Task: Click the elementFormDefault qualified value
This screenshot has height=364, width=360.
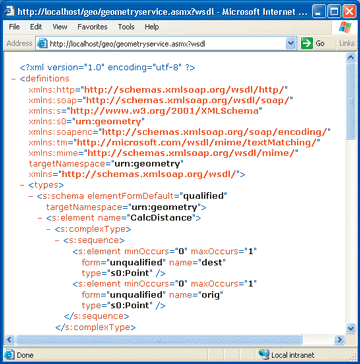Action: (203, 196)
